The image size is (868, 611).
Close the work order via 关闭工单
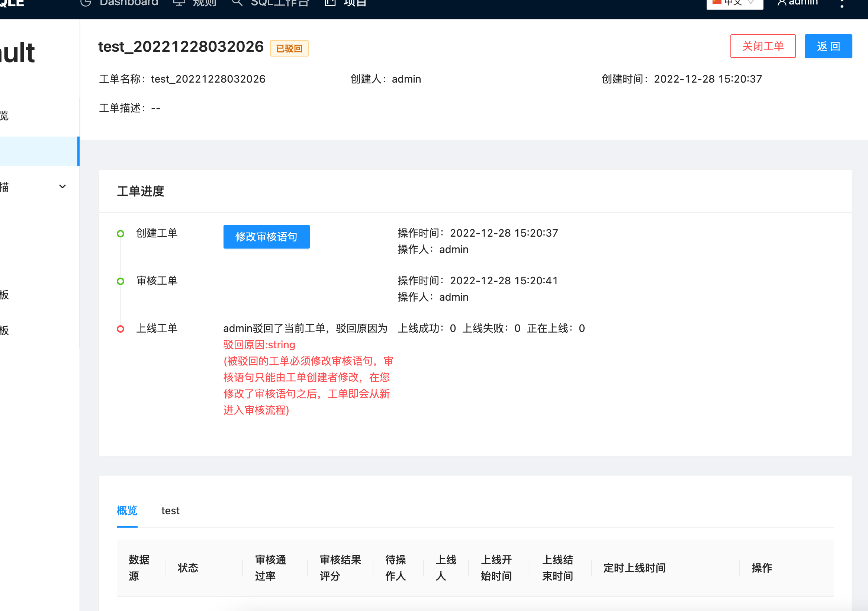[762, 46]
